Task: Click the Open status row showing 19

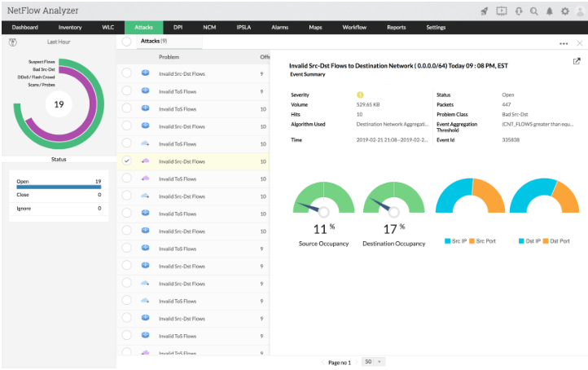Action: (59, 183)
